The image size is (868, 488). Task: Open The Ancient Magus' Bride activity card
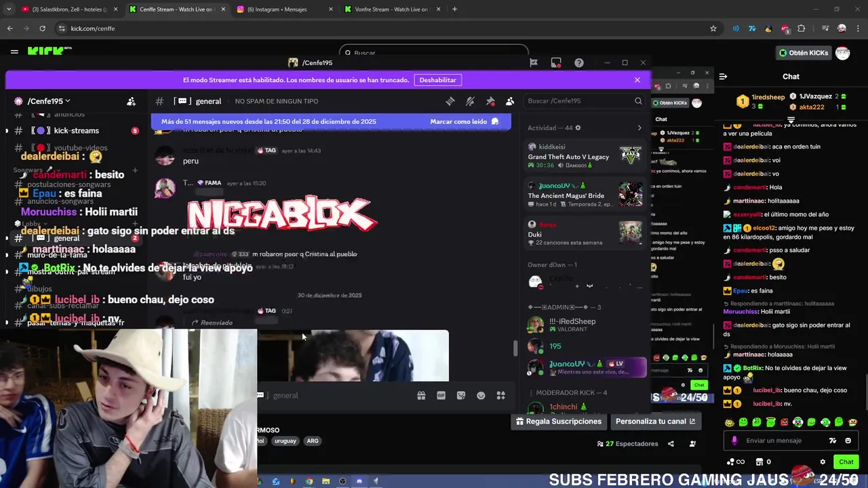coord(585,195)
